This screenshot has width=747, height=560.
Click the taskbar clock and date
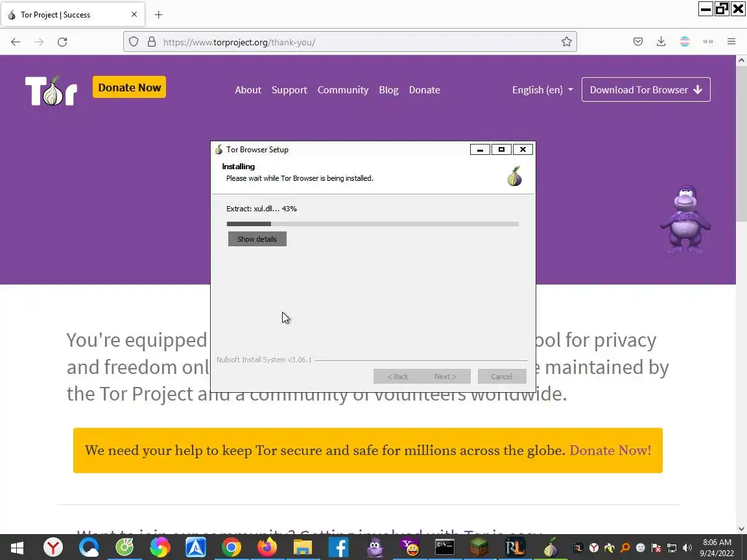click(717, 548)
